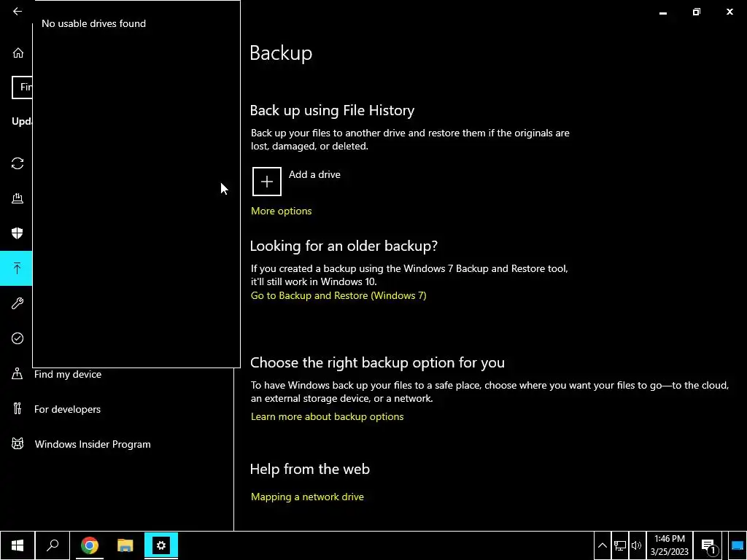Open Activation via the checkmark circle icon
Viewport: 747px width, 560px height.
18,338
